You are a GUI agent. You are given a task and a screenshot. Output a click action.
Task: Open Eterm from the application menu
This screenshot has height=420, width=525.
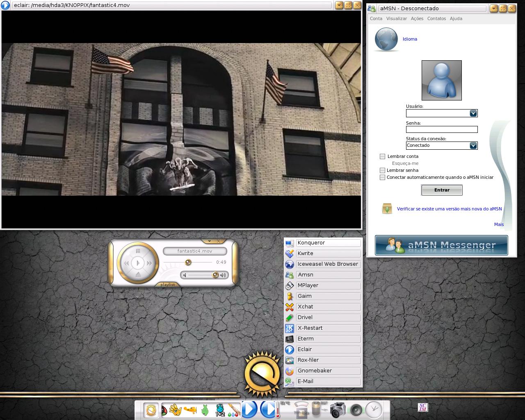click(x=323, y=339)
